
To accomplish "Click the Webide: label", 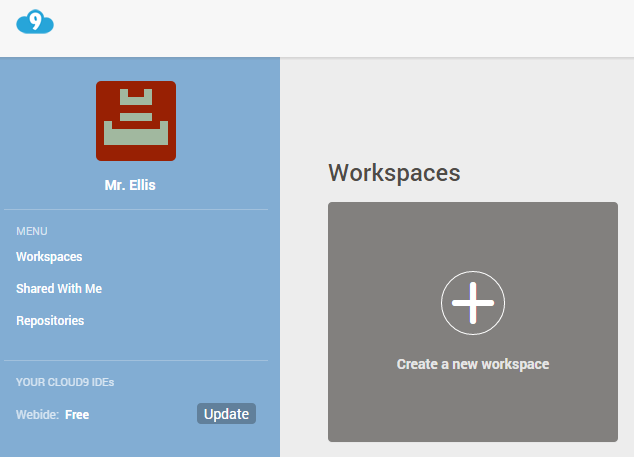I will [x=38, y=415].
